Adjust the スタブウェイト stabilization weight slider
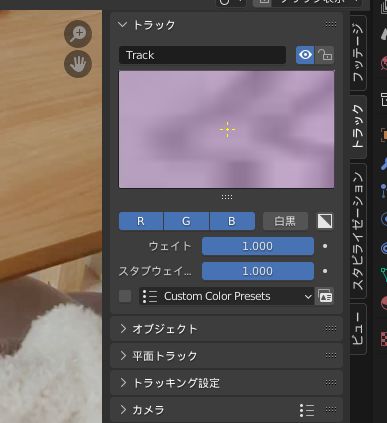Screen dimensions: 387x423 pos(258,271)
